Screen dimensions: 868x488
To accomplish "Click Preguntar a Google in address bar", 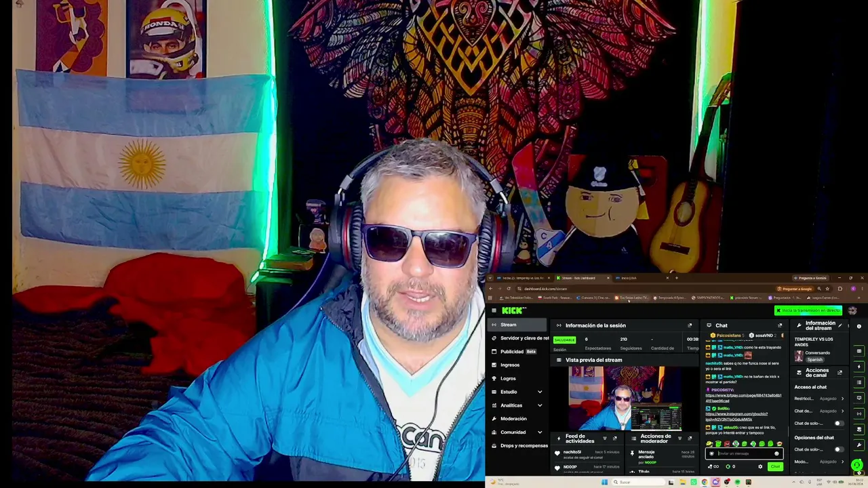I will (796, 289).
